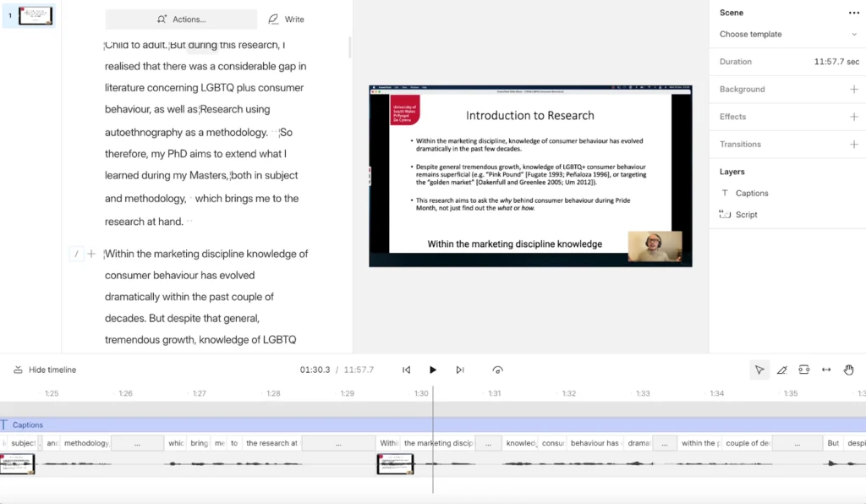
Task: Grab the hand tool for panning the timeline
Action: 848,370
